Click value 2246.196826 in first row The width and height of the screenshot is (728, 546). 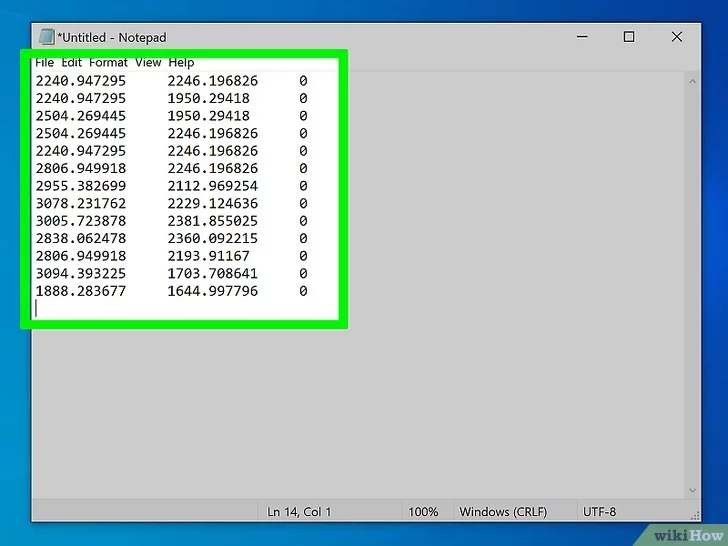pos(213,81)
